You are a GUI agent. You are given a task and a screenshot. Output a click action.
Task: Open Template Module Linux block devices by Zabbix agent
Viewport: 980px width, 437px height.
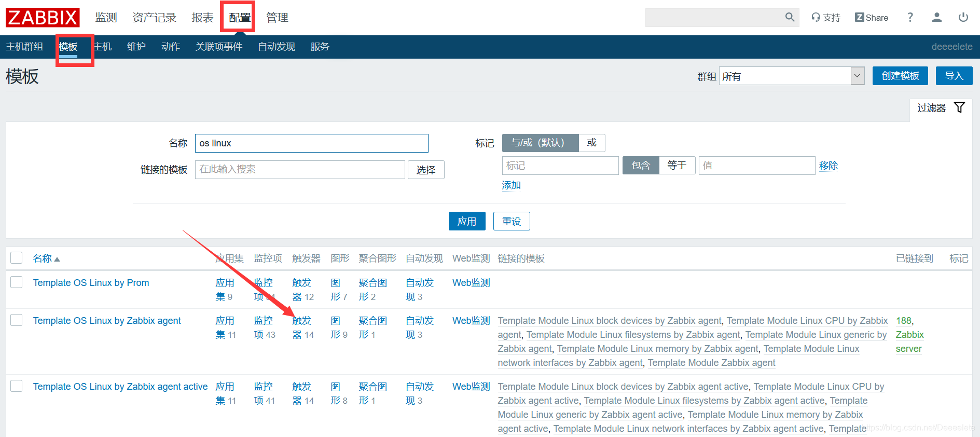610,321
